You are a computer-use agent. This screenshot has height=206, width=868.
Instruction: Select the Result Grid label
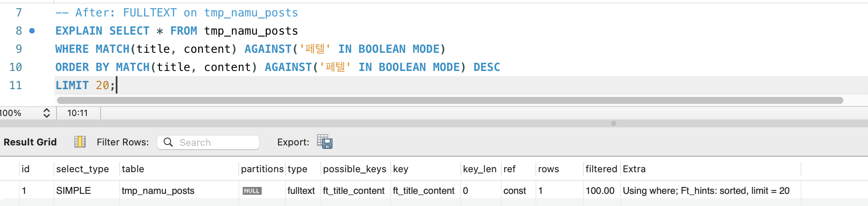[x=30, y=142]
